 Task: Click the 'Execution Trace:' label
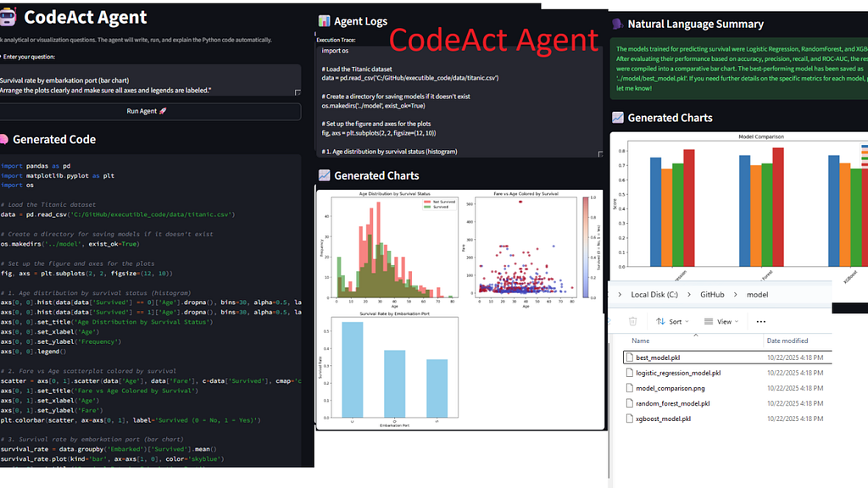click(336, 40)
